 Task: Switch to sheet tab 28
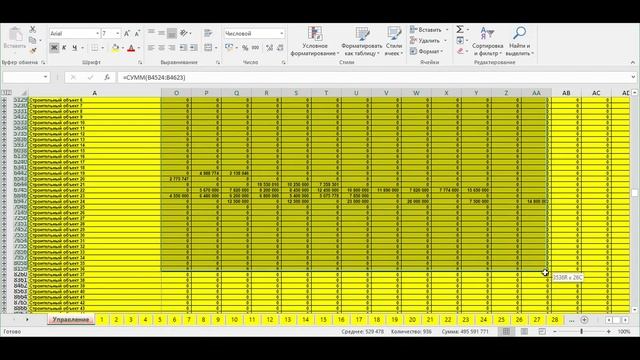[555, 320]
